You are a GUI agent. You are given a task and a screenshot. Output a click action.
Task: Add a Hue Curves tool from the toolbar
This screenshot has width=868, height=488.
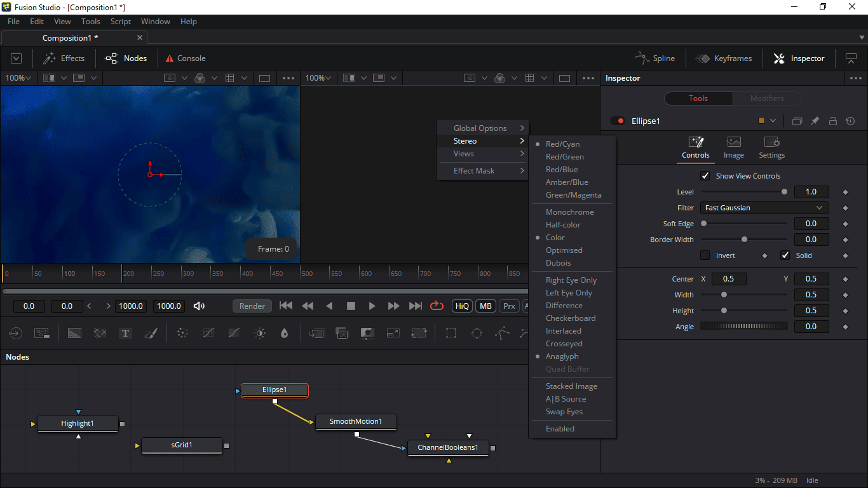click(x=234, y=333)
